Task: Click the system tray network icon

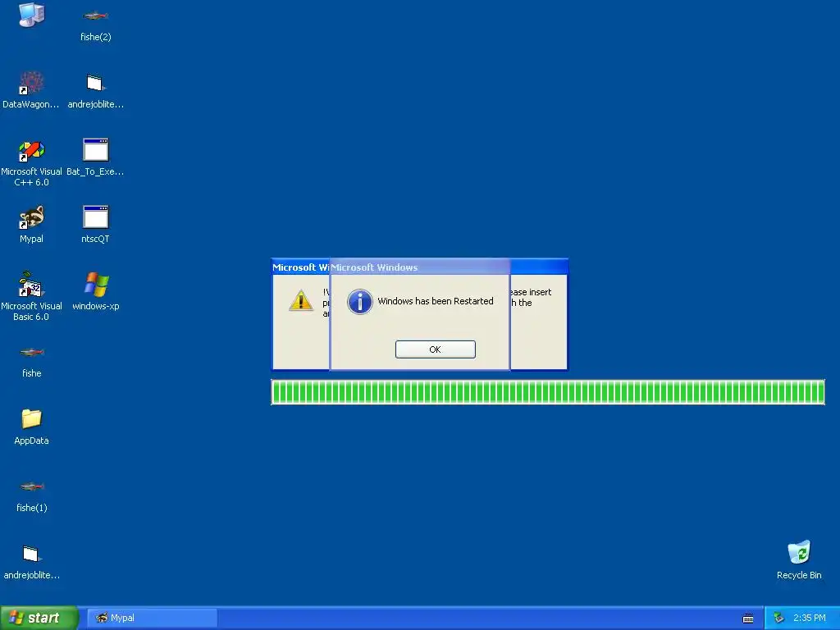Action: 778,618
